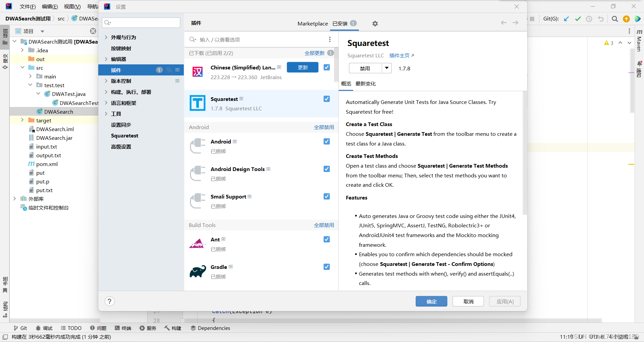Screen dimensions: 644x342
Task: Disable Chinese (Simplified) language plugin checkbox
Action: click(327, 67)
